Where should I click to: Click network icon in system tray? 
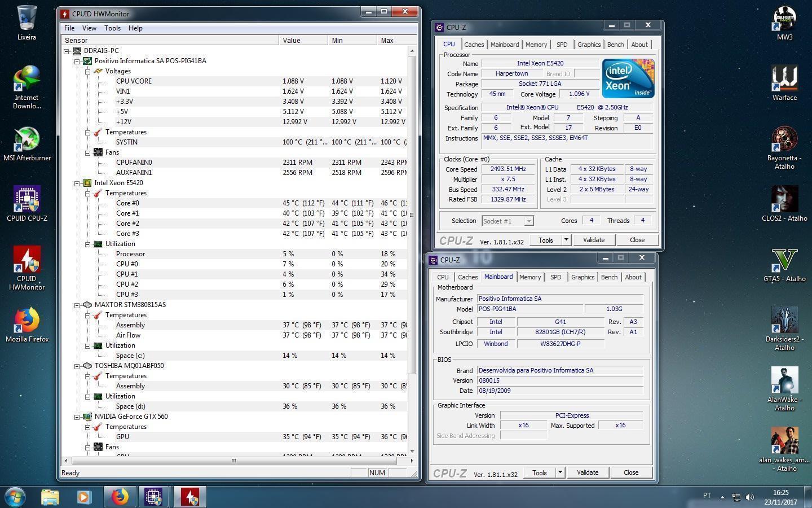tap(736, 497)
